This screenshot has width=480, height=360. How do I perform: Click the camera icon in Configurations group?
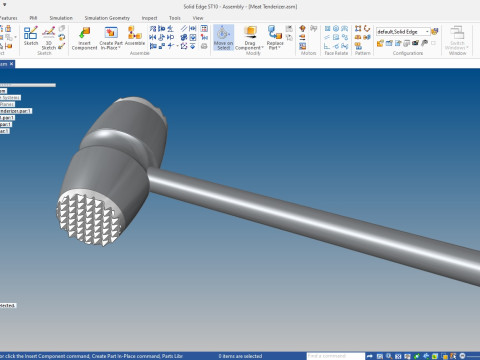point(415,43)
